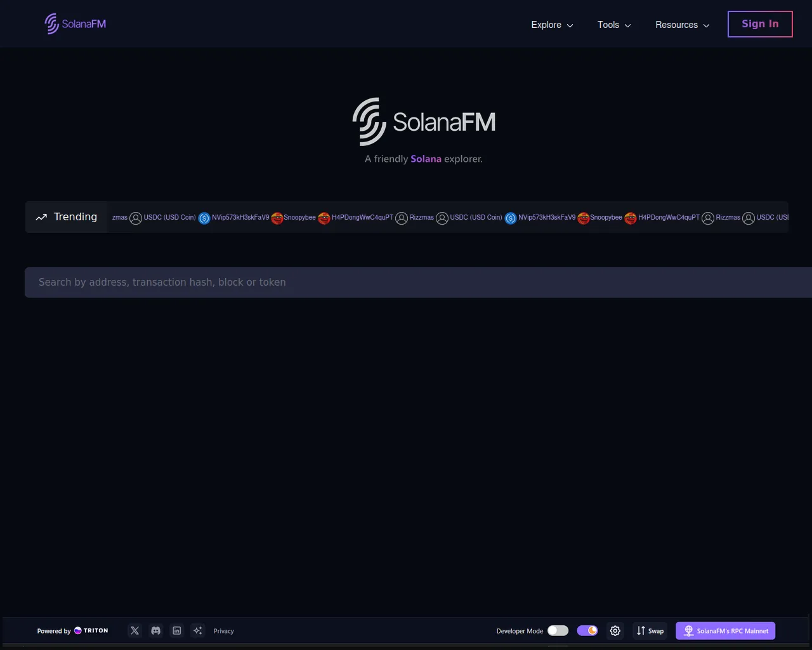The image size is (812, 650).
Task: Open the first NVip573kH3skFaV9 trending entry
Action: [x=240, y=217]
